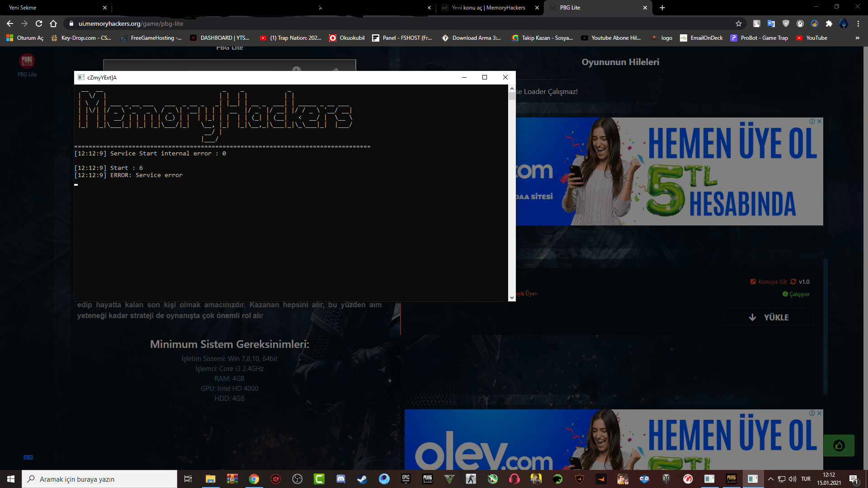Launch GTA V from the taskbar
Screen dimensions: 868x488
[x=449, y=479]
